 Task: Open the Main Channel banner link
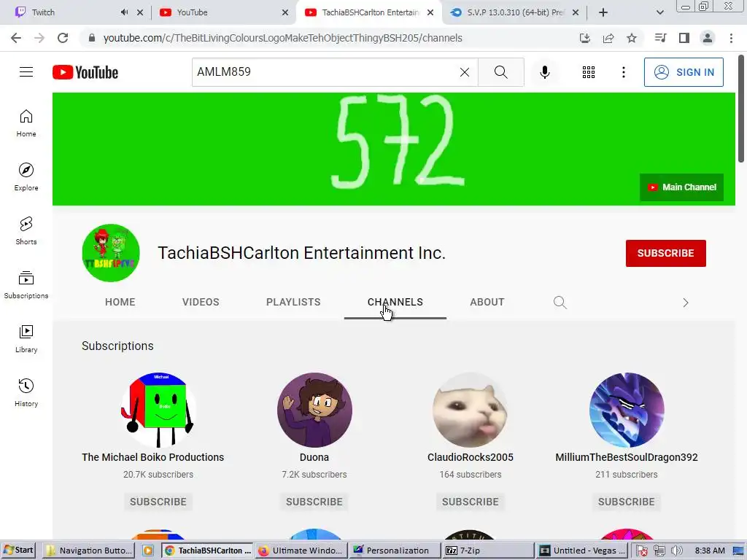(681, 187)
